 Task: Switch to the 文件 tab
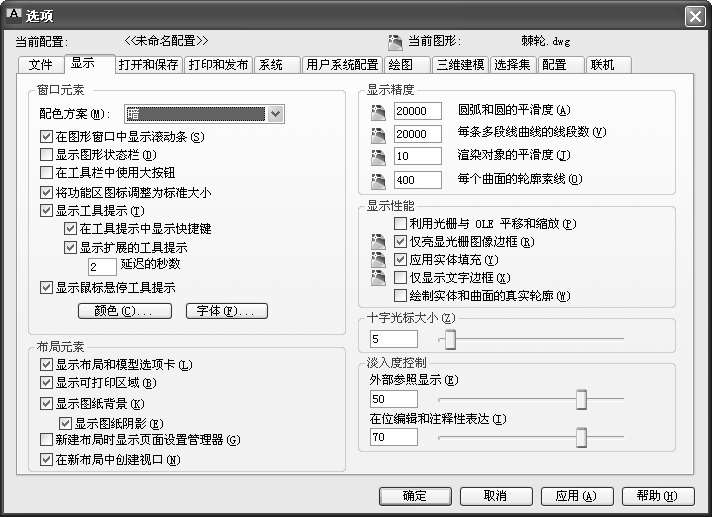coord(40,65)
